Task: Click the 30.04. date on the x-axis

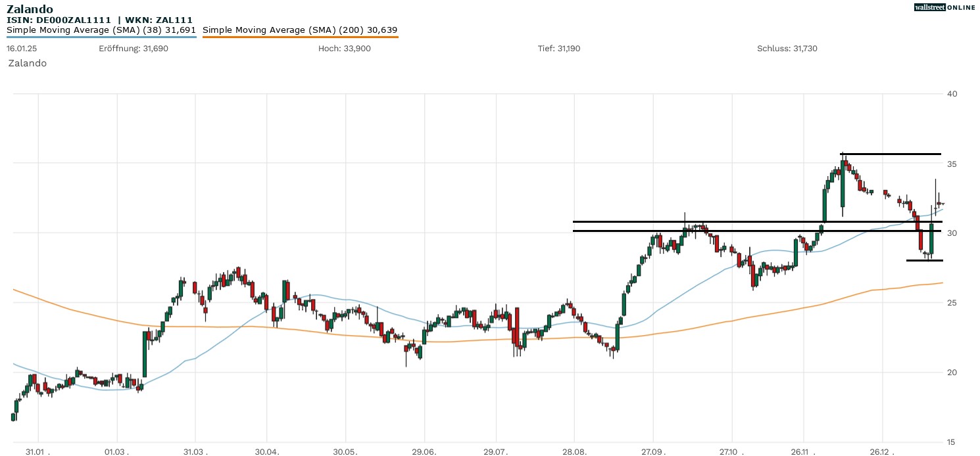Action: 266,452
